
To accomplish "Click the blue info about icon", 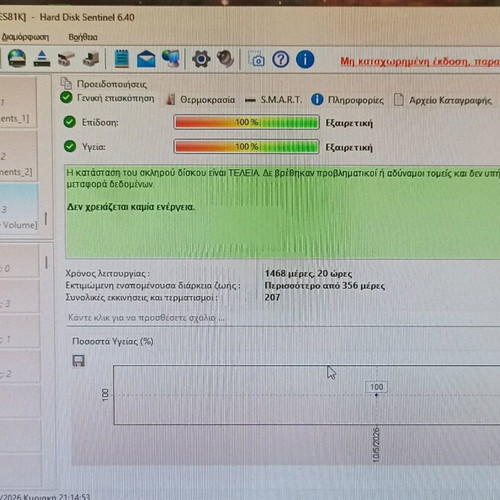I will point(305,60).
